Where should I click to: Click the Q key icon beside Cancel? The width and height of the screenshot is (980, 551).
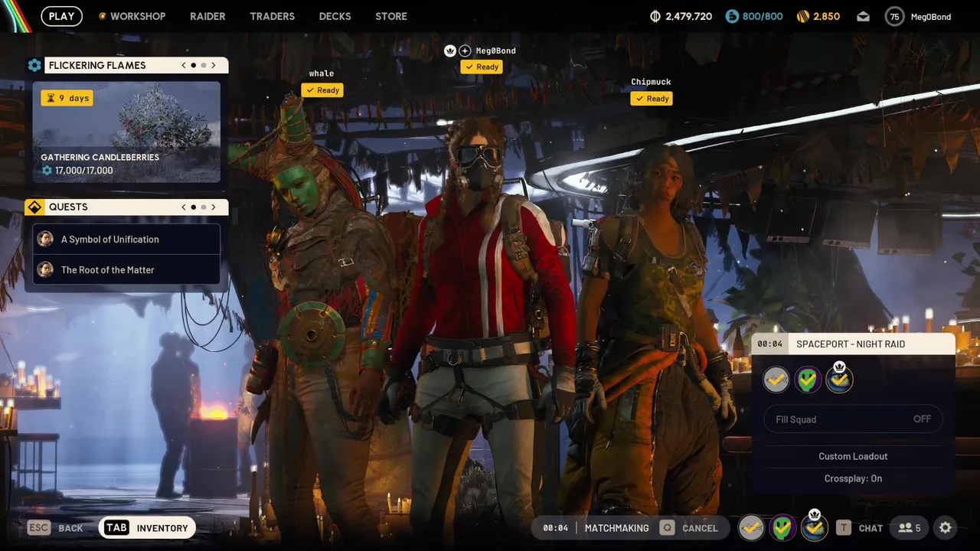tap(667, 528)
